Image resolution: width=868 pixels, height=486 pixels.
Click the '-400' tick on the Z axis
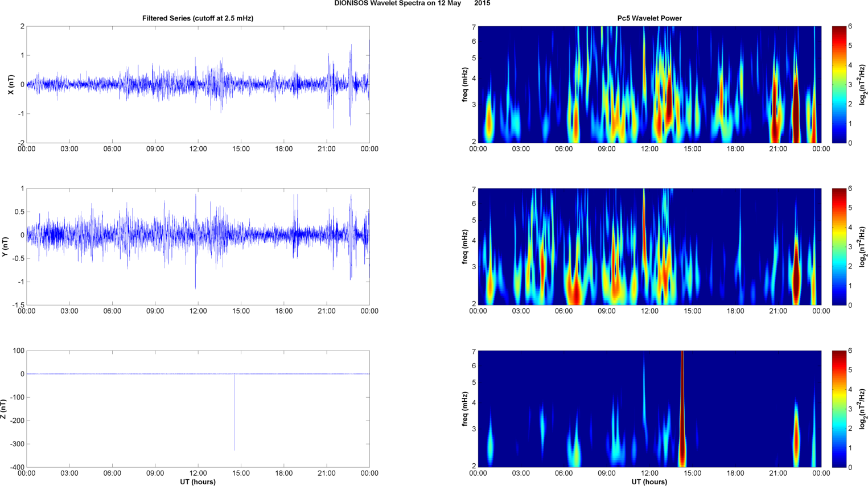click(18, 467)
